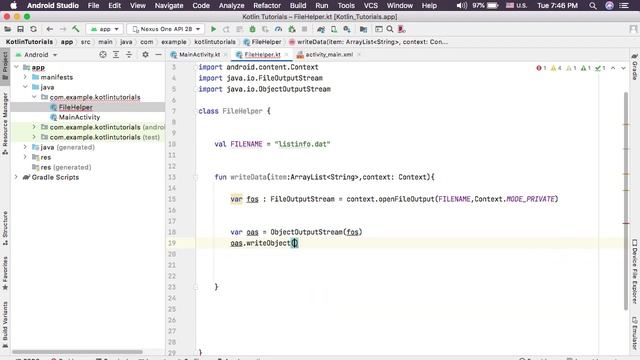Screen dimensions: 640x360
Task: Click the Open folder toolbar icon
Action: [7, 29]
